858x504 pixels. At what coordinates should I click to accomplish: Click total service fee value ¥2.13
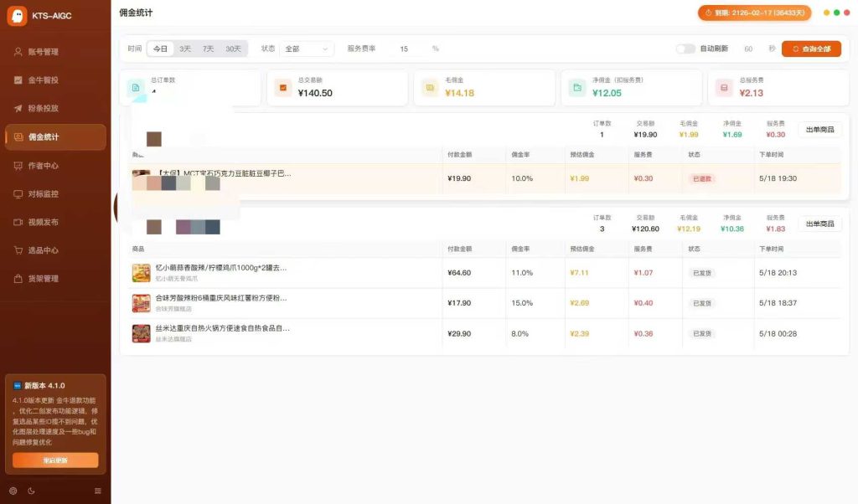752,93
